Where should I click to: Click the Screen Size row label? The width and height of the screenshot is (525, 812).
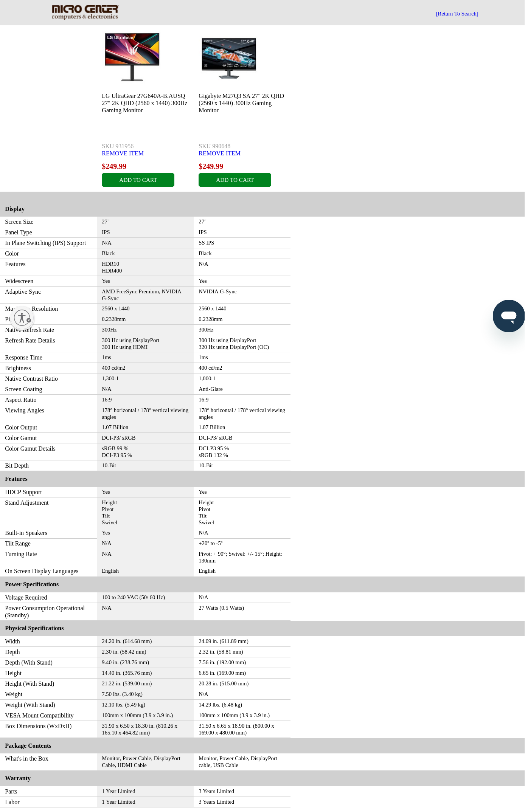[x=19, y=222]
